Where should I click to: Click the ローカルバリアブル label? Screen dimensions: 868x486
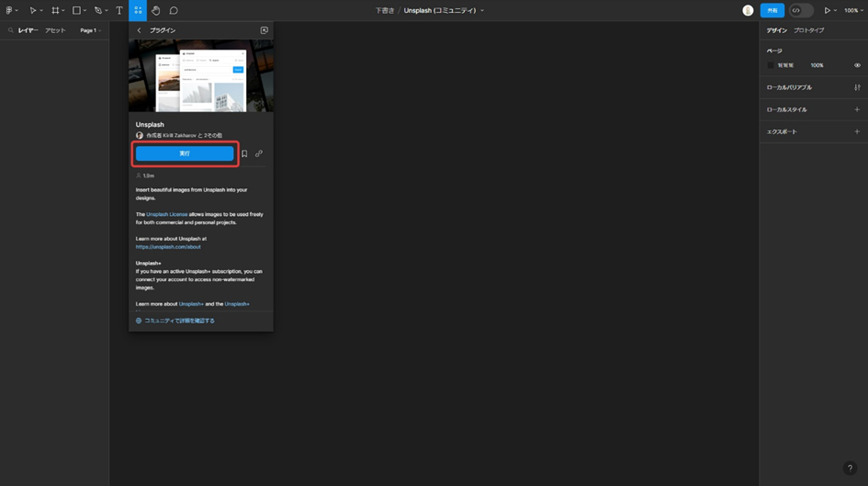coord(789,87)
